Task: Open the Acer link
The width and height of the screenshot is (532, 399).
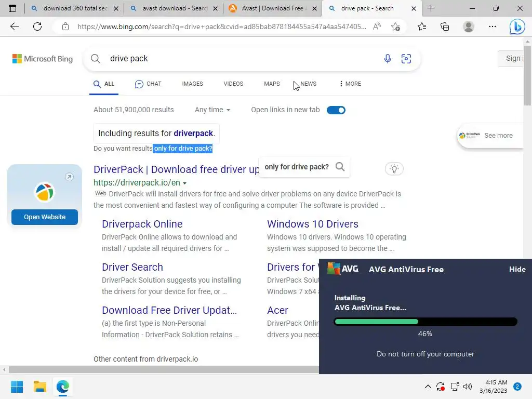Action: (x=277, y=310)
